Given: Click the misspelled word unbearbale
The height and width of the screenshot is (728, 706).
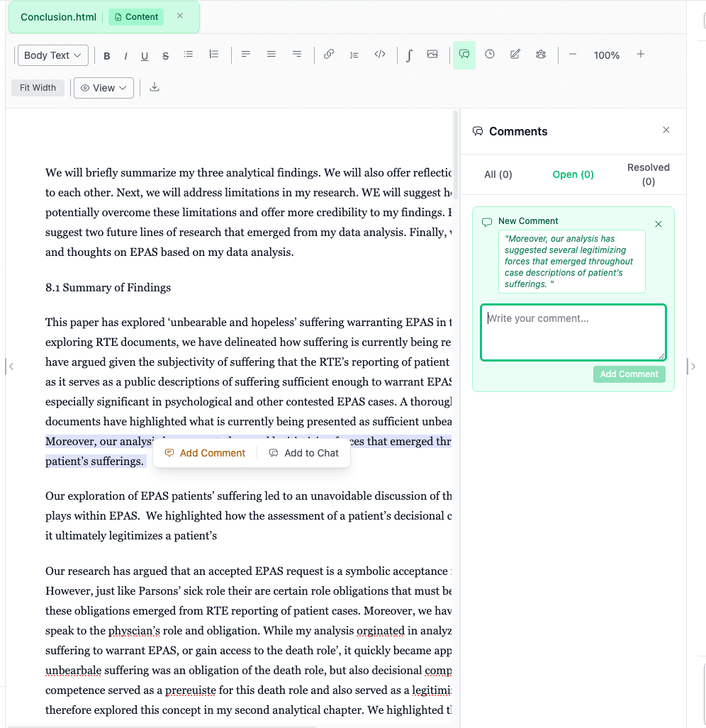Looking at the screenshot, I should [73, 671].
